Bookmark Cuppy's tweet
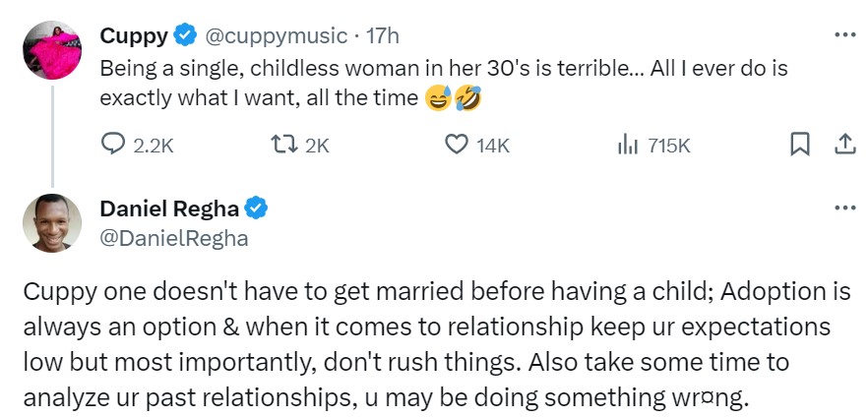Viewport: 868px width, 417px height. pyautogui.click(x=800, y=145)
